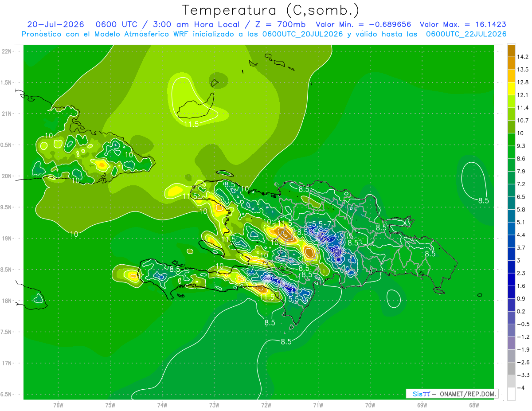Click the title "Temperatura (C,somb.)"
This screenshot has width=532, height=411.
(x=270, y=10)
